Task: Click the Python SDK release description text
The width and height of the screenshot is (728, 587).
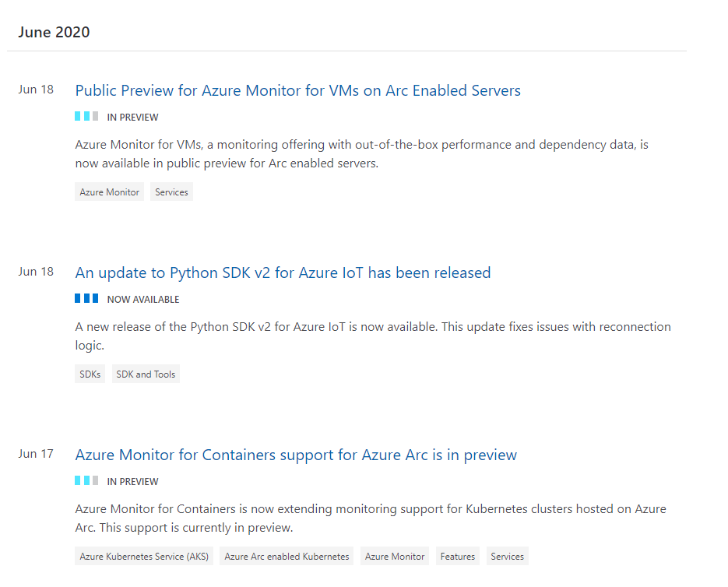Action: [x=373, y=336]
